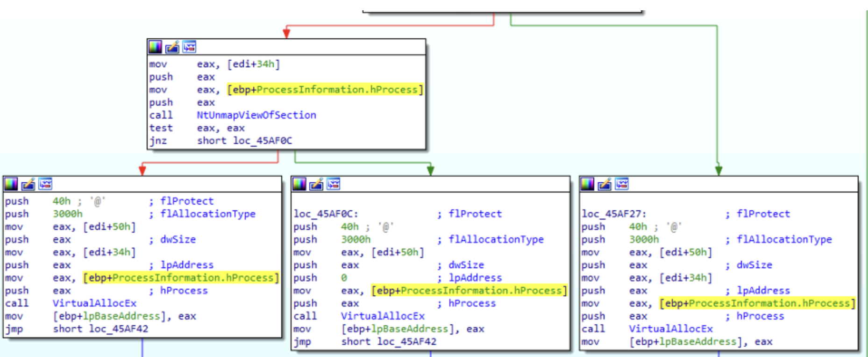
Task: Click pencil edit icon of loc_45AF0C block
Action: click(x=316, y=184)
